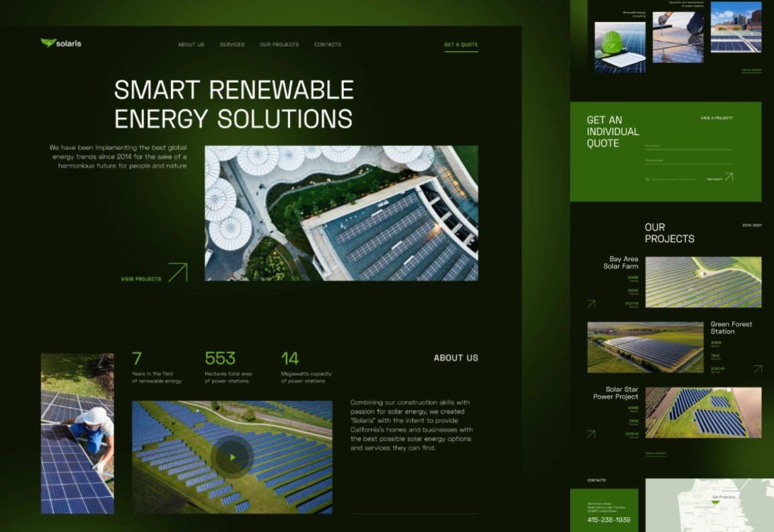Open the About Us nav item

click(191, 44)
